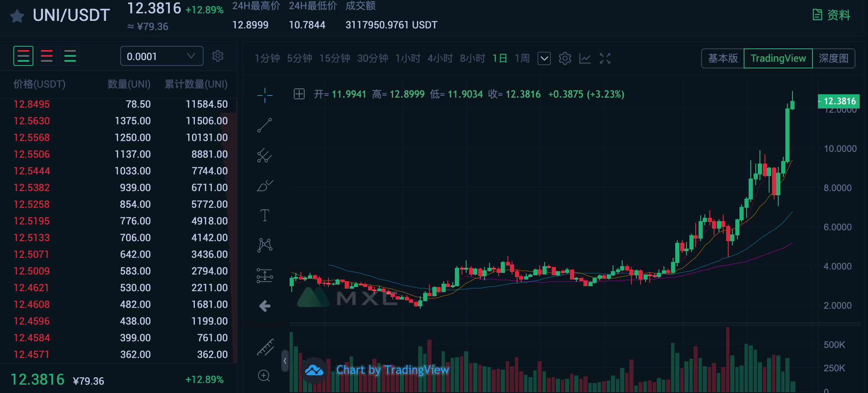Select the pitchfork drawing tool

tap(265, 156)
